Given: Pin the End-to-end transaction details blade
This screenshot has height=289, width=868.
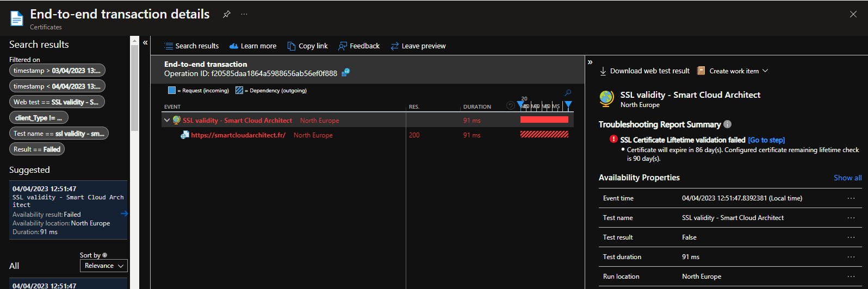Looking at the screenshot, I should pyautogui.click(x=227, y=15).
